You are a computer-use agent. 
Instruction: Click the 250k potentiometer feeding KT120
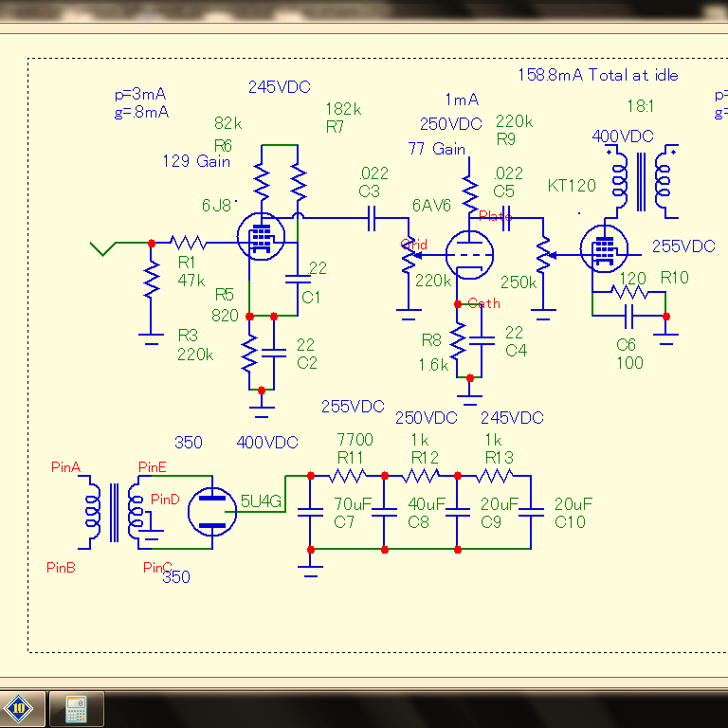544,254
